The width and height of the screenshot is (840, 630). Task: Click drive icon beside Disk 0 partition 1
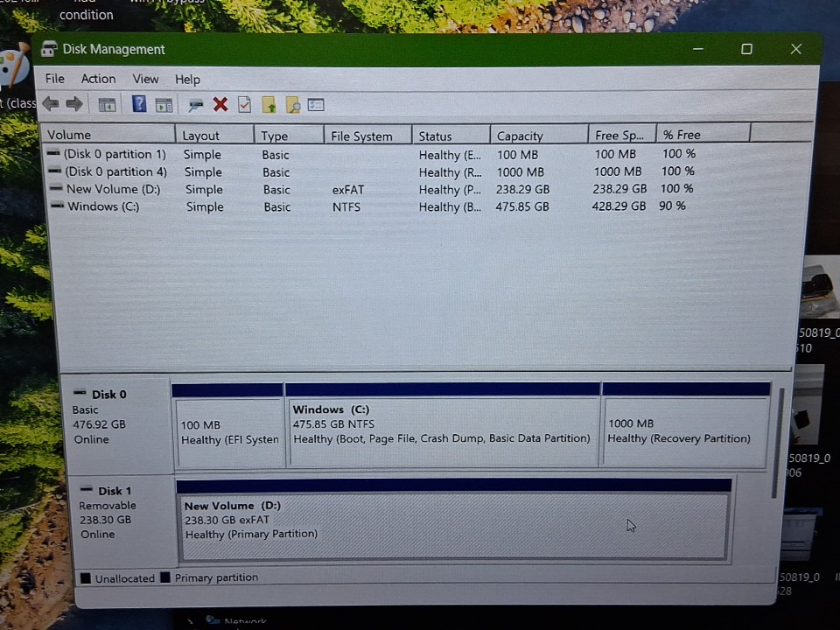53,153
